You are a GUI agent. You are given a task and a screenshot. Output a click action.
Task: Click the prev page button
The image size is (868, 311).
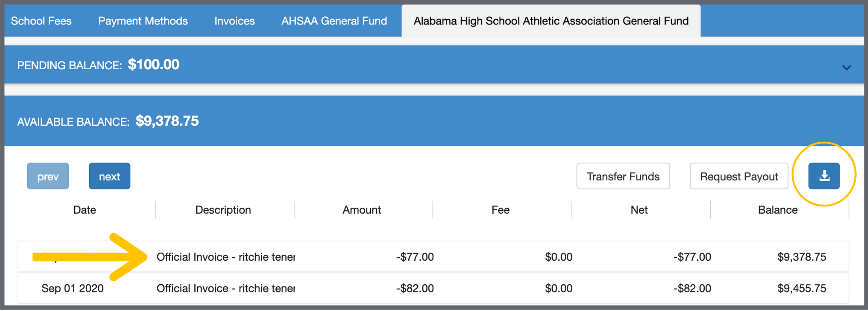click(48, 176)
